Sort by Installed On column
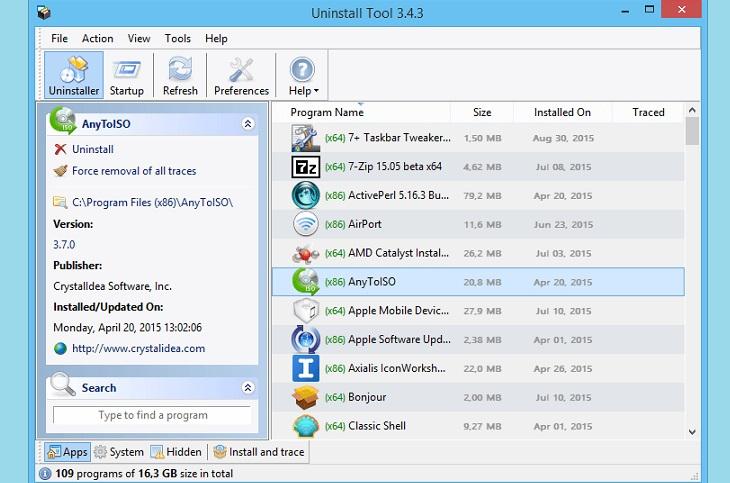This screenshot has width=730, height=483. 562,112
